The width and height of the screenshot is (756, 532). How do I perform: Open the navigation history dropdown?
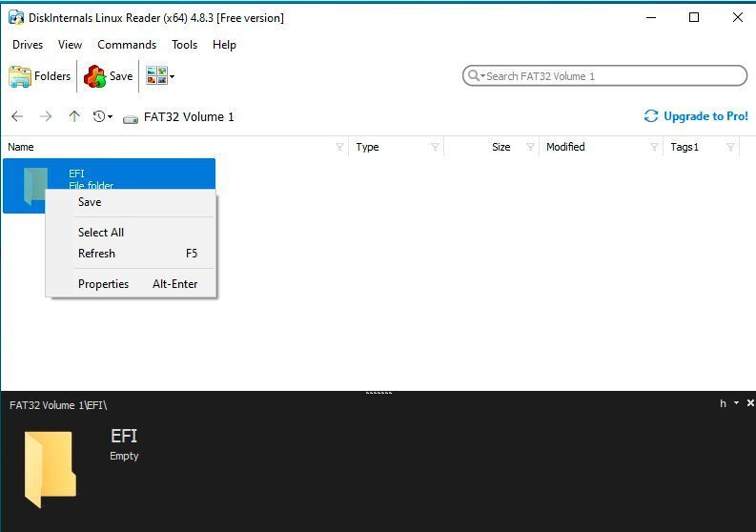pyautogui.click(x=103, y=116)
